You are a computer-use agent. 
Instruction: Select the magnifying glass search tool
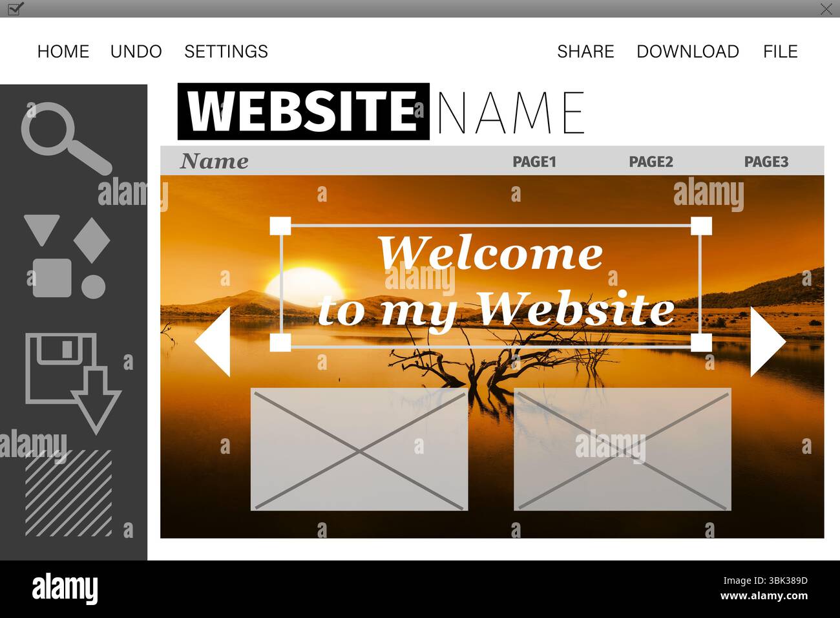(x=66, y=138)
